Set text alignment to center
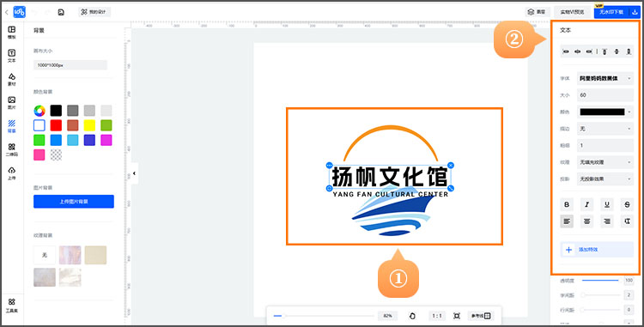 [x=587, y=221]
